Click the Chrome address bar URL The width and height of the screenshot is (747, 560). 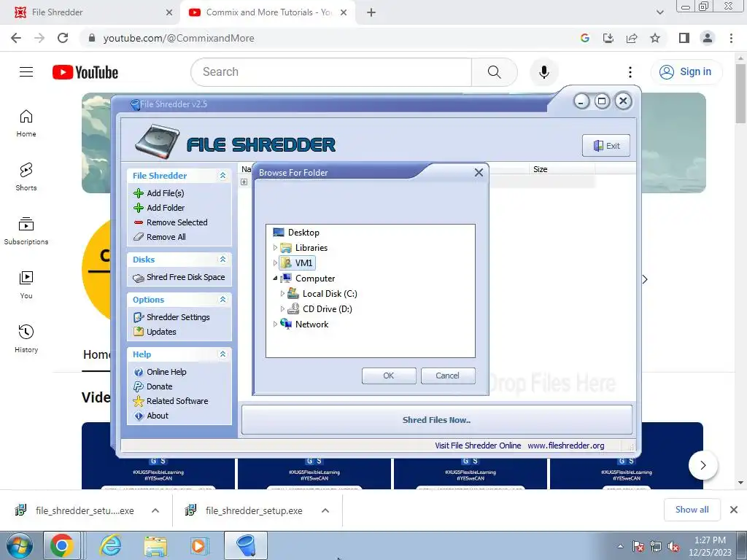point(179,38)
